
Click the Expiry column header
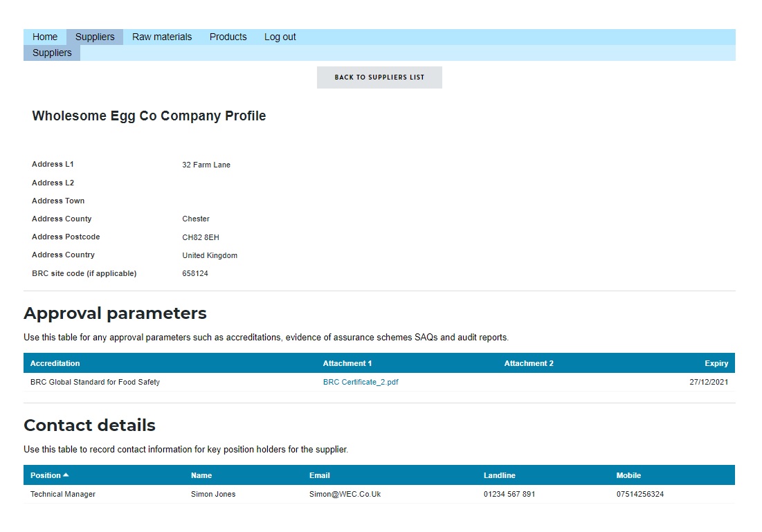(x=716, y=363)
